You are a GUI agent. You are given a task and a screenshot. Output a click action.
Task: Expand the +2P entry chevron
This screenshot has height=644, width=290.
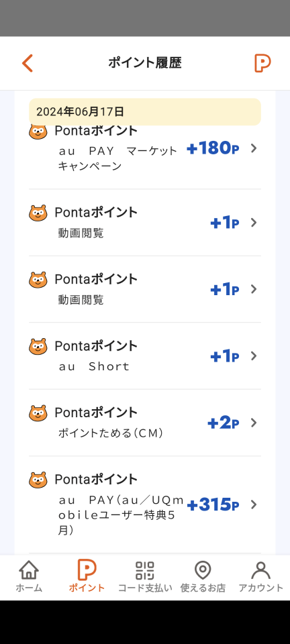tap(254, 423)
